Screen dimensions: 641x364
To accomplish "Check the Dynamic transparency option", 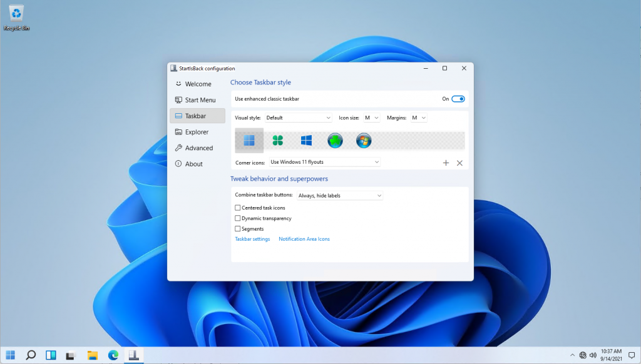I will (238, 218).
